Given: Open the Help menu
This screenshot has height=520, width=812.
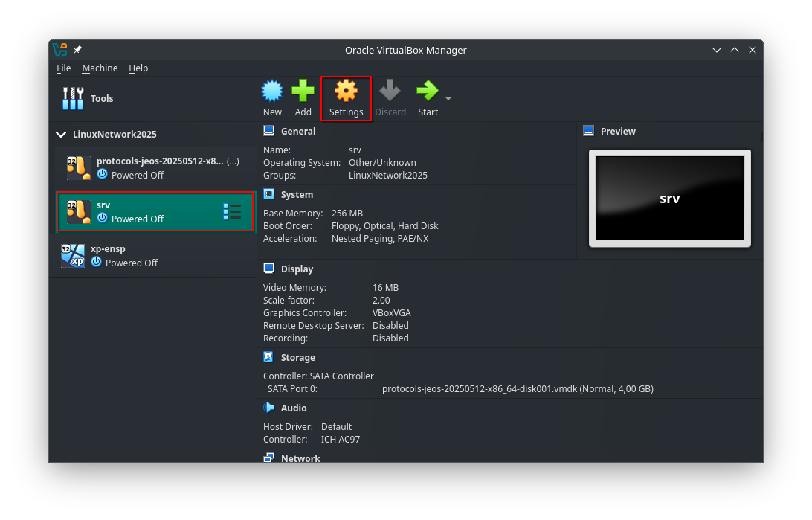Looking at the screenshot, I should point(138,68).
